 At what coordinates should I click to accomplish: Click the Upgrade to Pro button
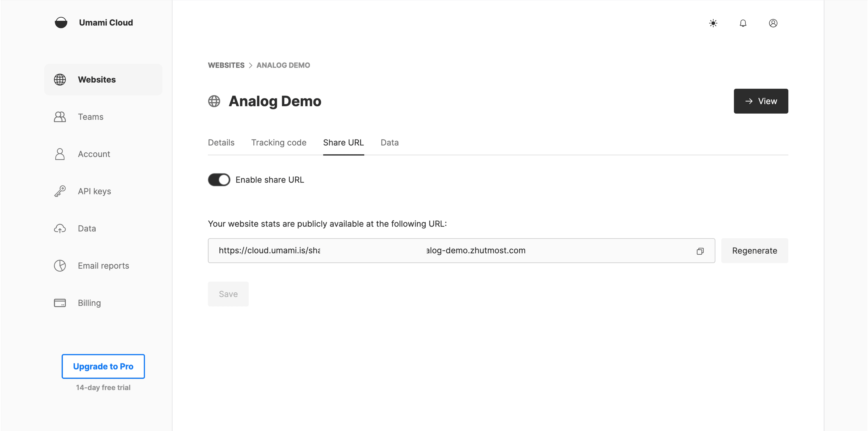tap(103, 366)
